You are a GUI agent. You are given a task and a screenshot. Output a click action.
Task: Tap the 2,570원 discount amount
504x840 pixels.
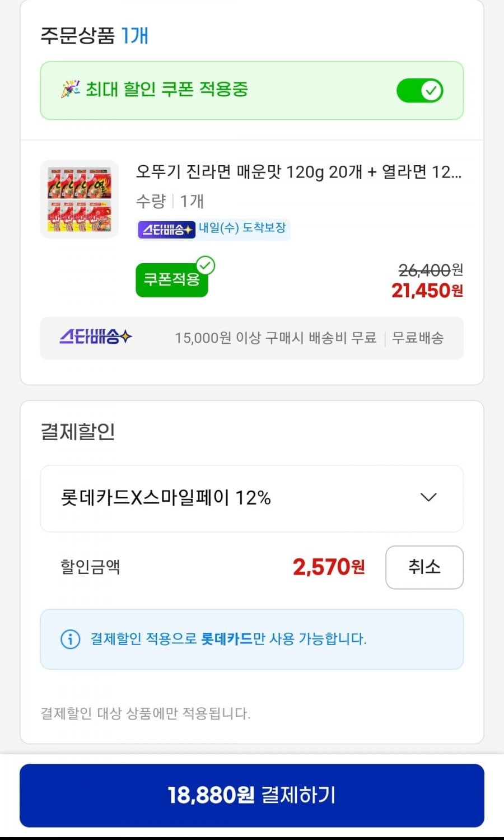(x=329, y=567)
